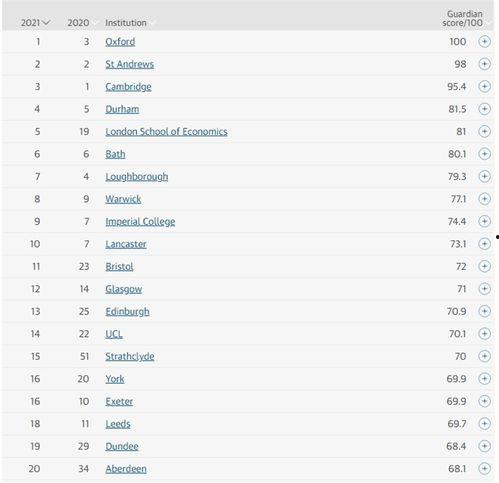Expand Oxford row details plus icon
The height and width of the screenshot is (483, 499).
click(x=484, y=42)
